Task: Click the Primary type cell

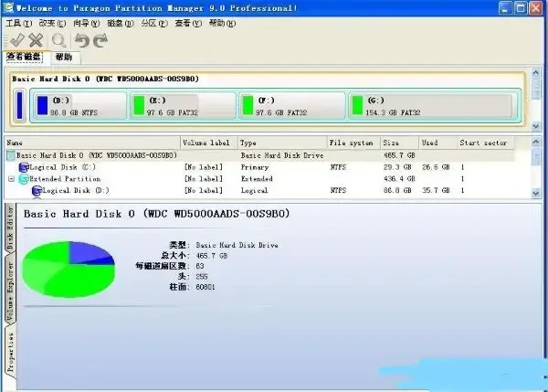Action: 255,167
